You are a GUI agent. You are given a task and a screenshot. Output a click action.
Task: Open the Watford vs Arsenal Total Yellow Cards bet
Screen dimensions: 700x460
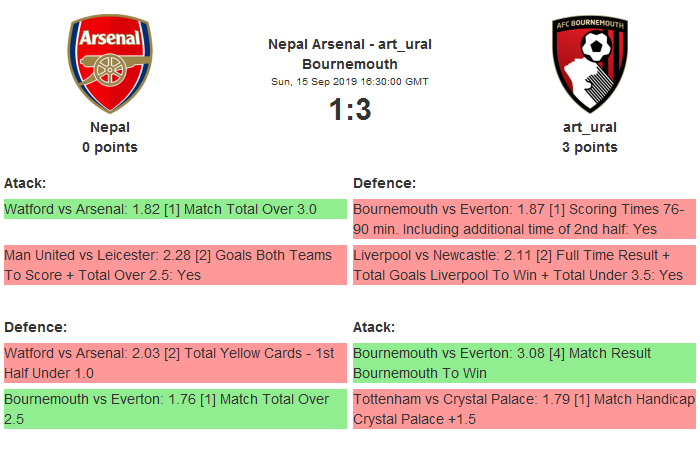[x=175, y=363]
